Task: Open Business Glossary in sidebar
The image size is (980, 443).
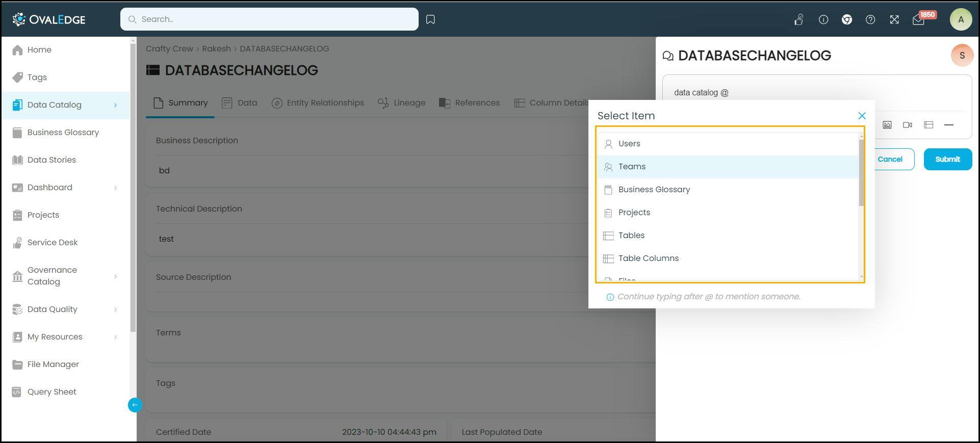Action: (x=65, y=132)
